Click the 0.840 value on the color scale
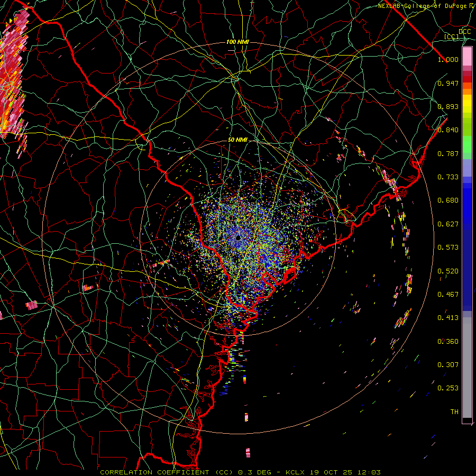This screenshot has width=476, height=476. (x=448, y=130)
